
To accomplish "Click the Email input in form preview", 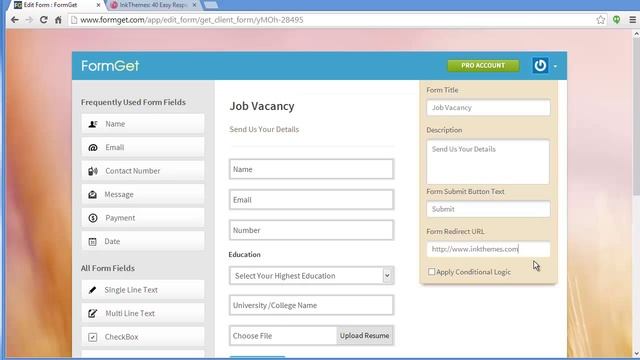I will click(311, 200).
